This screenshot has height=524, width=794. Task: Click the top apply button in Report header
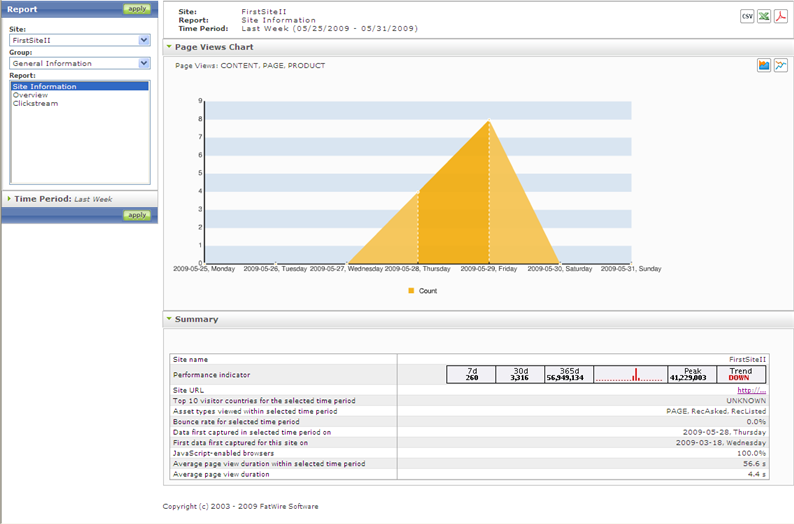click(137, 9)
